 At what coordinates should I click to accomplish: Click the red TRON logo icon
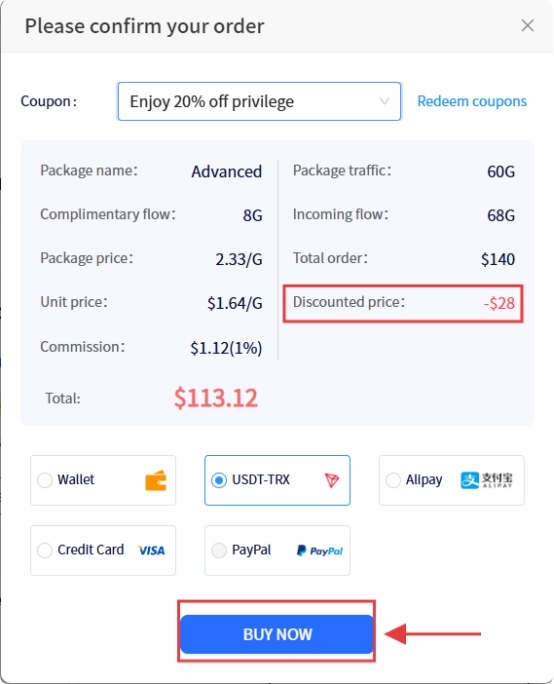[332, 480]
